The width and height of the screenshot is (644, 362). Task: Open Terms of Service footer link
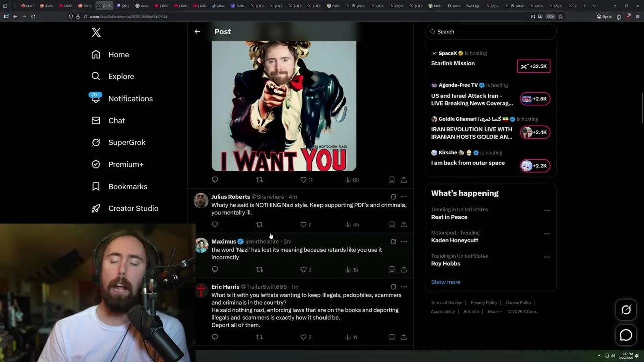(x=446, y=303)
